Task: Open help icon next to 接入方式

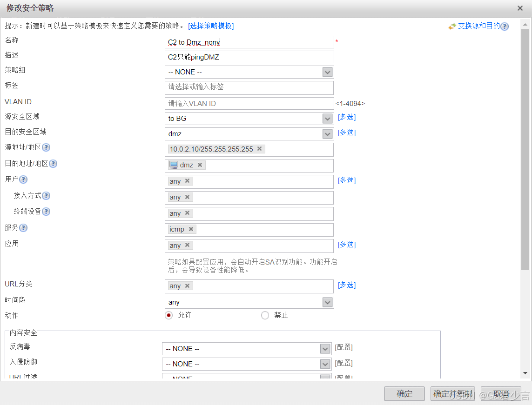Action: [x=46, y=196]
